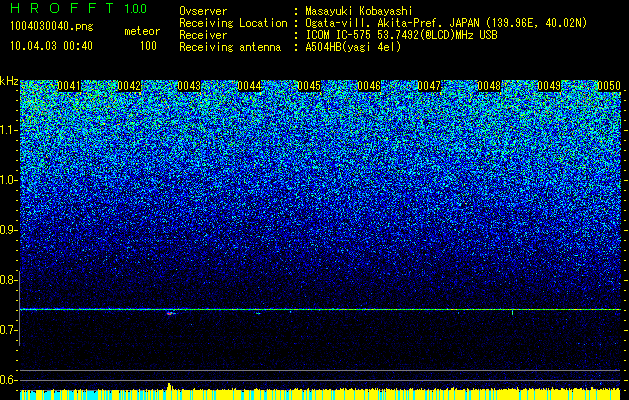
Task: Click the 0.9 kHz axis label
Action: pos(8,230)
